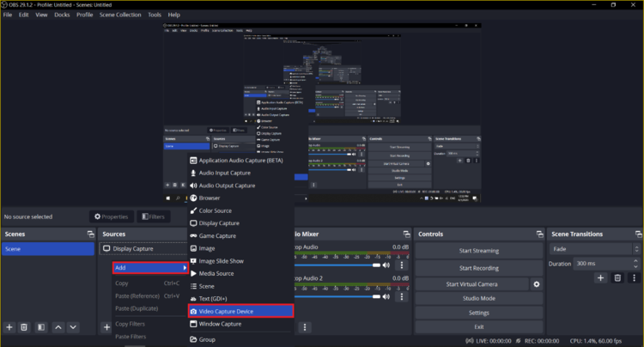The height and width of the screenshot is (347, 644).
Task: Switch to Studio Mode
Action: 479,299
